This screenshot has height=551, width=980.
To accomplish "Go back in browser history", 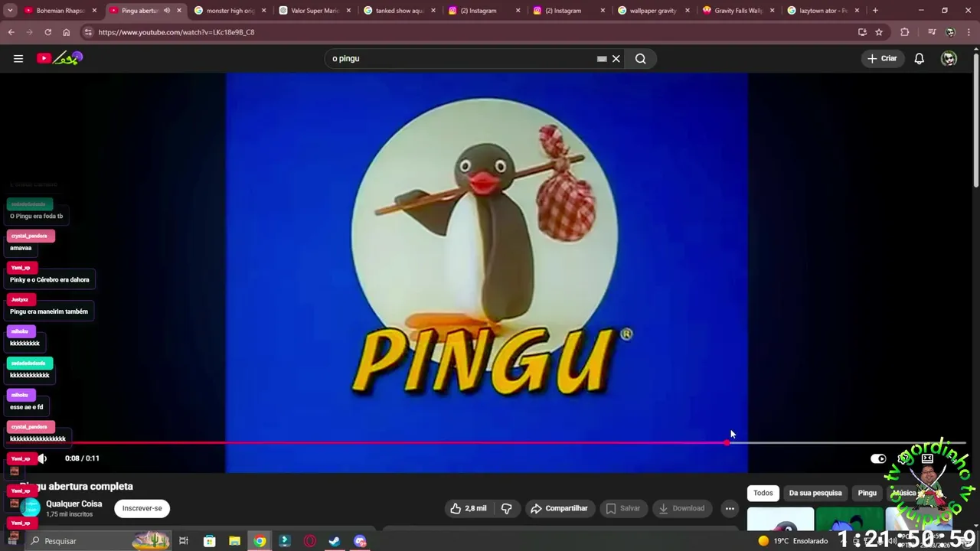I will 11,32.
